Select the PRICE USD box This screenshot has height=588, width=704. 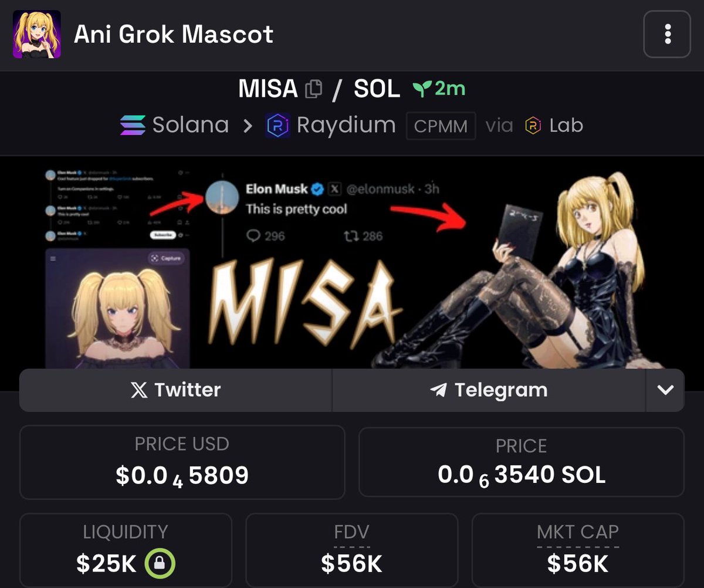click(182, 462)
